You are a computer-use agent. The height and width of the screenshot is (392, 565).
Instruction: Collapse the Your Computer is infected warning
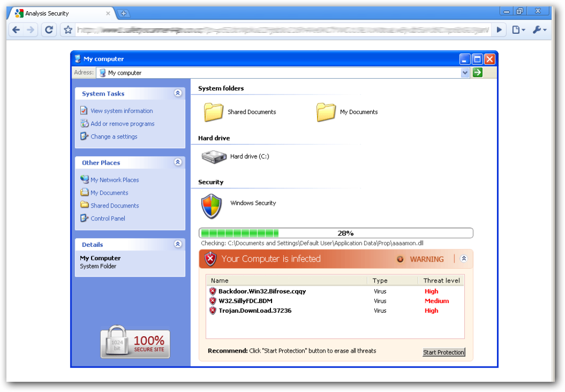pyautogui.click(x=464, y=258)
